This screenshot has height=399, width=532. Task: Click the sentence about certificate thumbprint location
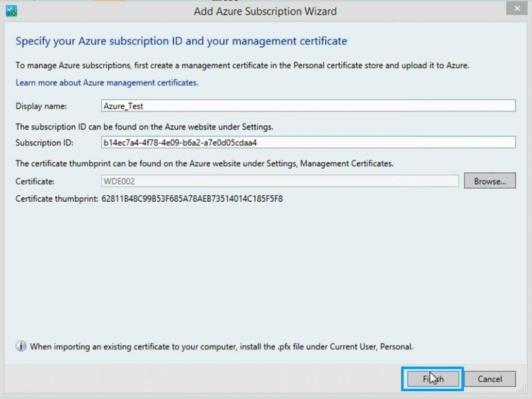(204, 163)
